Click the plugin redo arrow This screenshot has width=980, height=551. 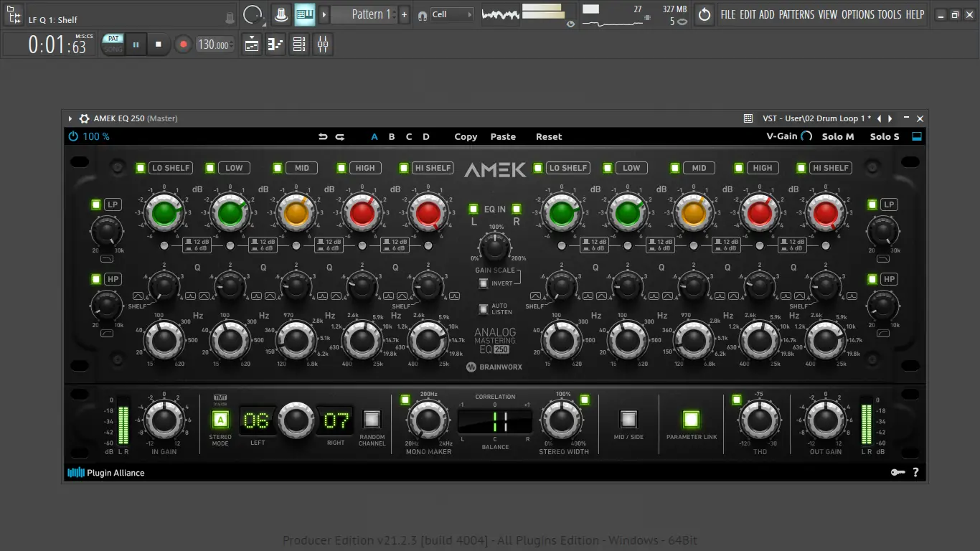click(340, 136)
